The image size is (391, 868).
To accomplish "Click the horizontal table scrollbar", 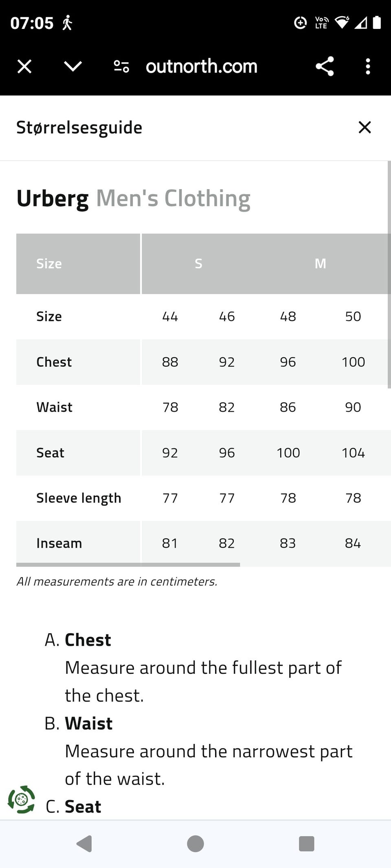I will (x=128, y=564).
